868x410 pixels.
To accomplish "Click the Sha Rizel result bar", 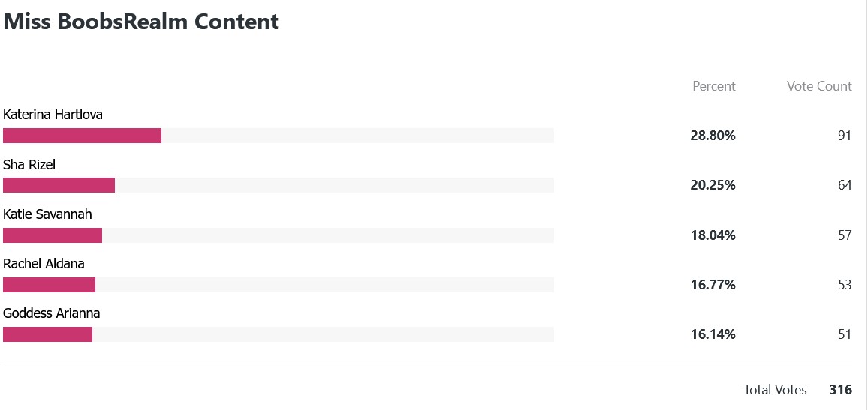I will point(278,185).
